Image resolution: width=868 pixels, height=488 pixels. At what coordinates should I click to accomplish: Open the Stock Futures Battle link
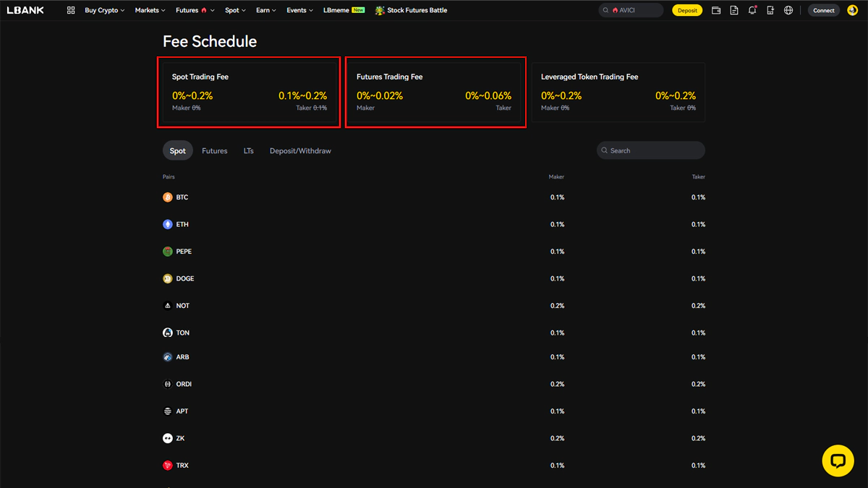[x=411, y=10]
